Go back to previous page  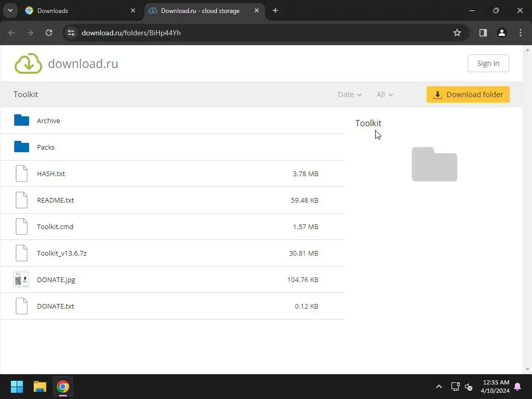(x=11, y=33)
